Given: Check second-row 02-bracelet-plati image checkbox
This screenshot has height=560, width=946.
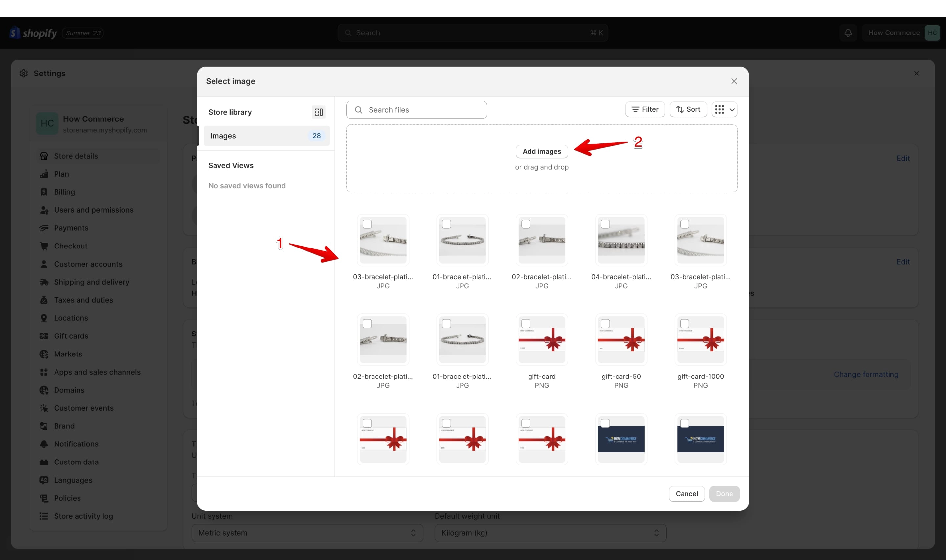Looking at the screenshot, I should click(x=367, y=324).
